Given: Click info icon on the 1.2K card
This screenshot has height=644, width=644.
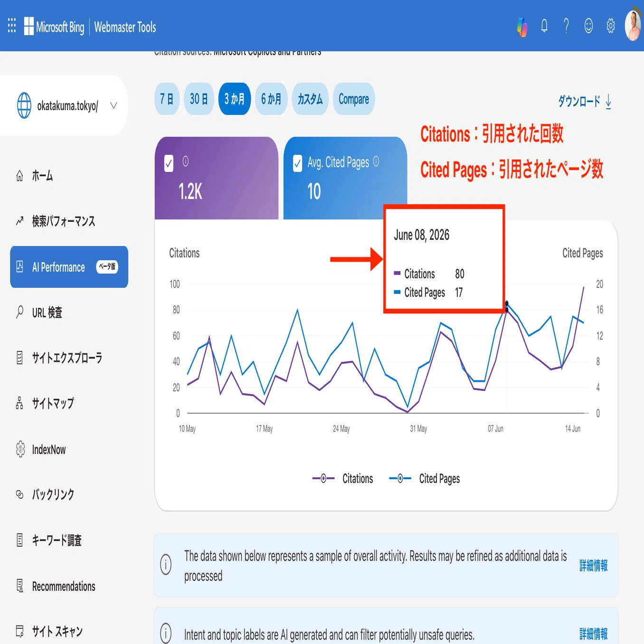Looking at the screenshot, I should pos(186,161).
